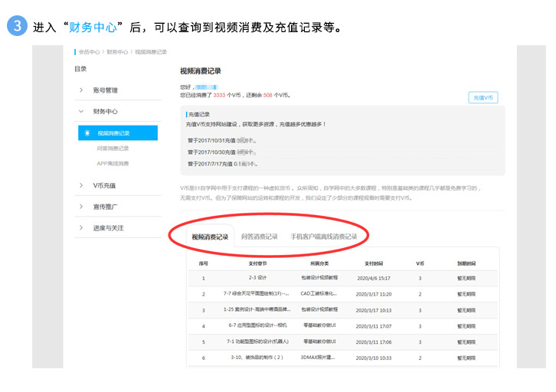
Task: Select the radio icon beside 视频消费记录 in sidebar
Action: click(x=87, y=133)
